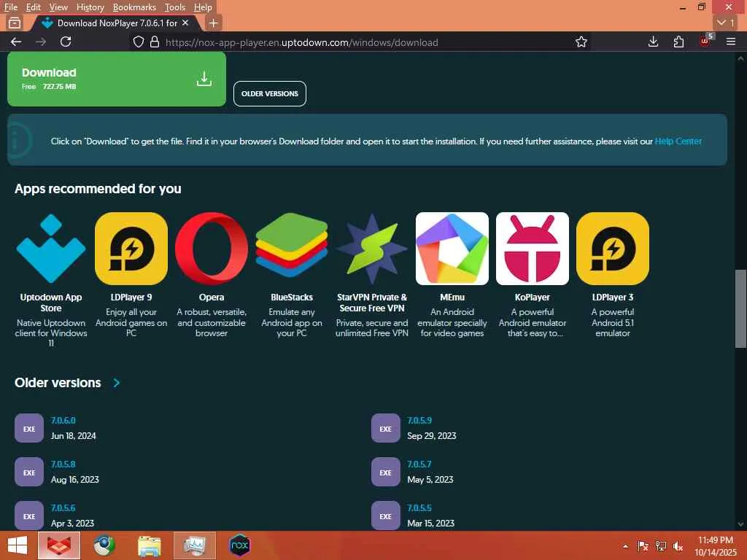
Task: Go back to the previous page
Action: (x=16, y=42)
